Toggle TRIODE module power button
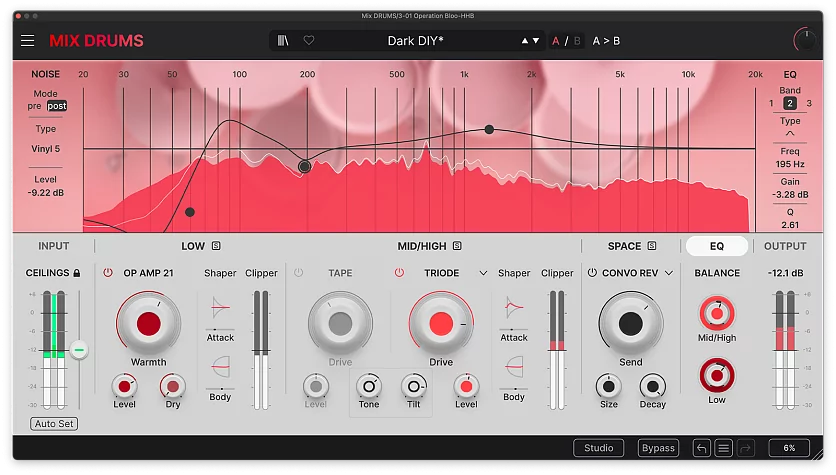Viewport: 836px width, 475px height. [x=399, y=272]
